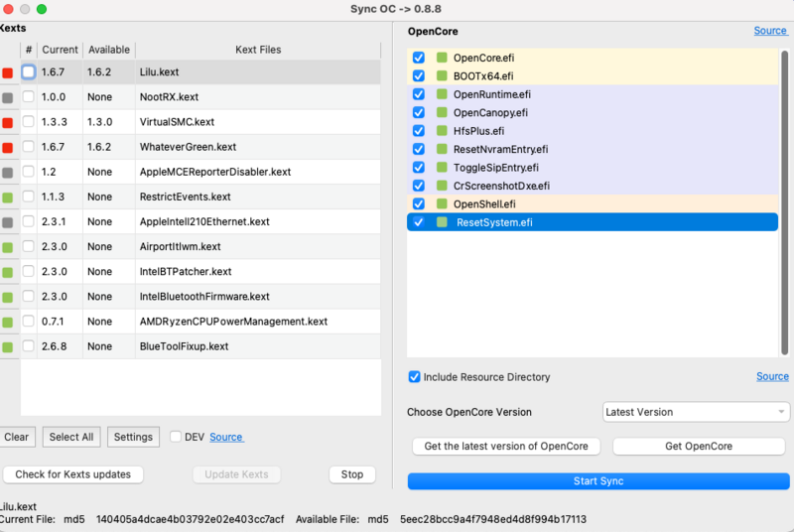
Task: Open the Source link beside OpenCore heading
Action: pos(770,31)
